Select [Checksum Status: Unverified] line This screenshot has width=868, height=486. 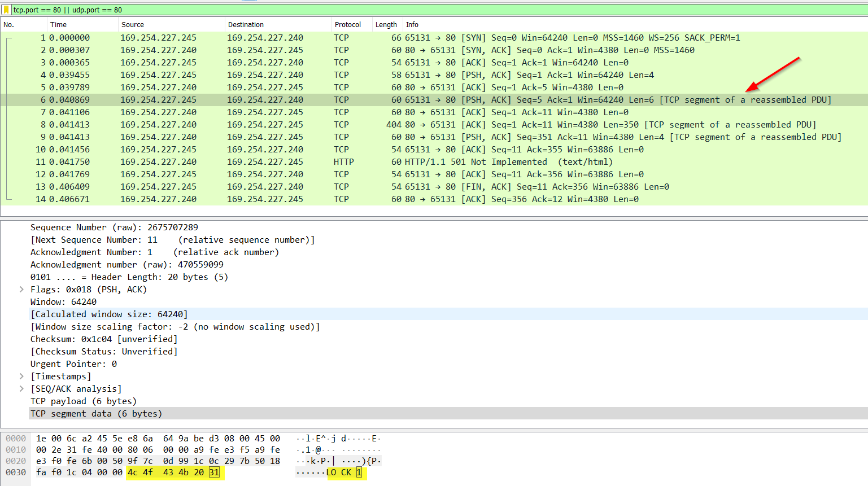[104, 352]
